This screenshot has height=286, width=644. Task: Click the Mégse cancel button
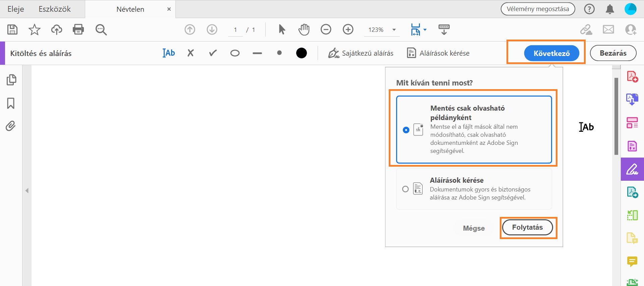(474, 228)
